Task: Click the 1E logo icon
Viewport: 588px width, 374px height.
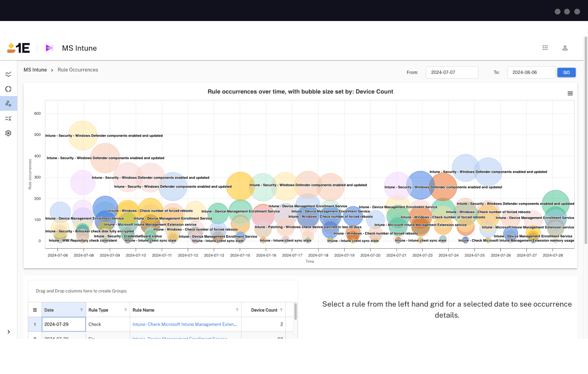Action: tap(18, 48)
